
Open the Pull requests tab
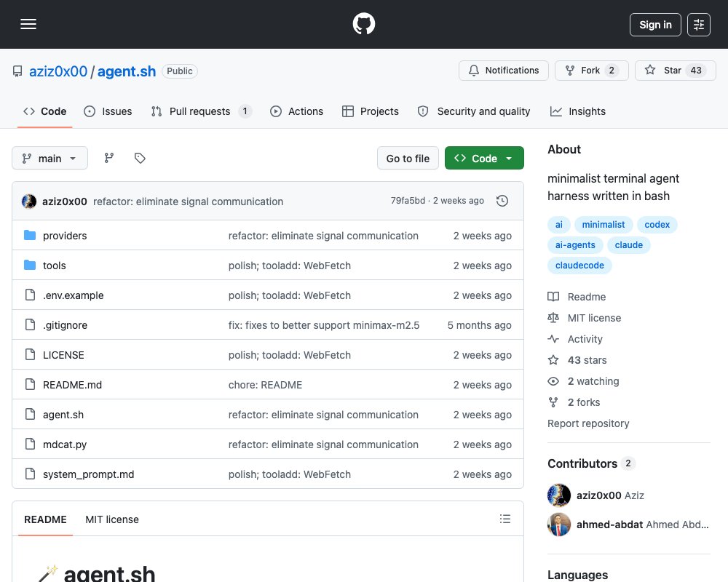point(201,111)
